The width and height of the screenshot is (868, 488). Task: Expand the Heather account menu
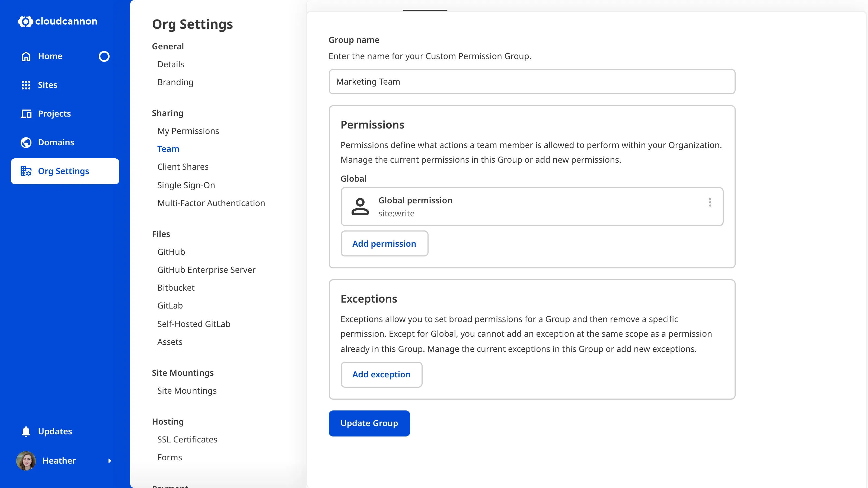pyautogui.click(x=110, y=461)
